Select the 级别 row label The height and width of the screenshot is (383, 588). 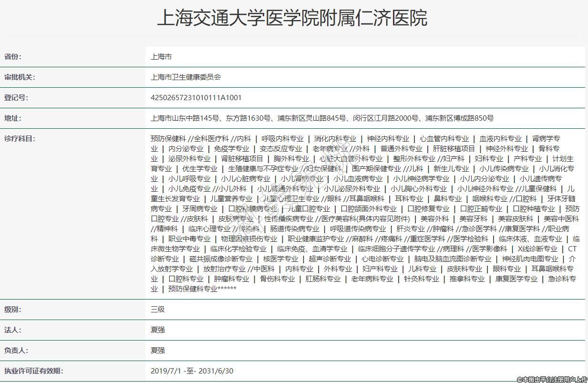pos(13,310)
